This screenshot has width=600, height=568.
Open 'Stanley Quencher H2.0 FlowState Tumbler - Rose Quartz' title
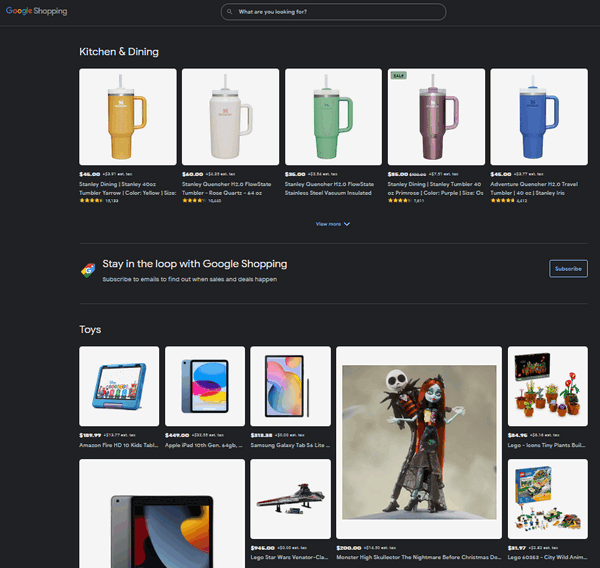pyautogui.click(x=227, y=188)
